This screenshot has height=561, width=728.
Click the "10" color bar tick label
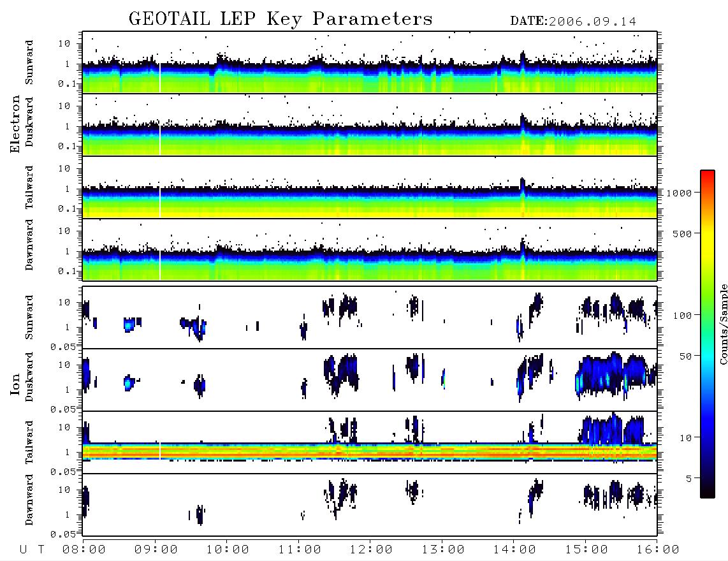pyautogui.click(x=685, y=438)
